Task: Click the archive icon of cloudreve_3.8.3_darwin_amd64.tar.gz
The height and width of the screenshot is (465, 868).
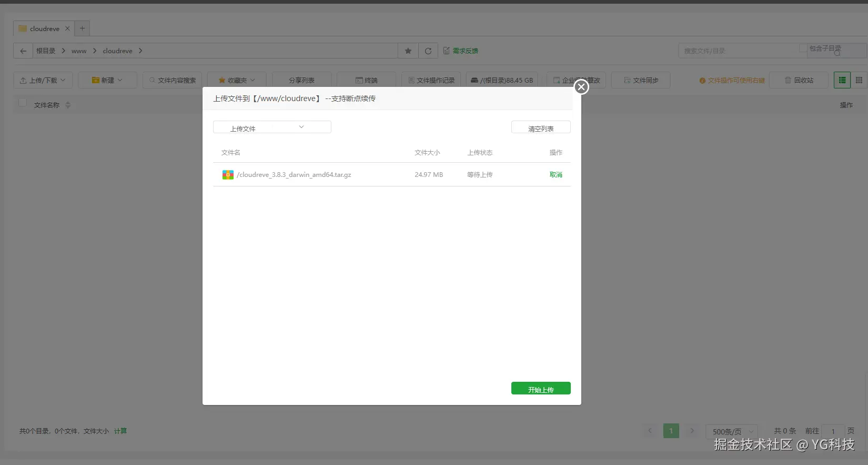Action: click(228, 175)
